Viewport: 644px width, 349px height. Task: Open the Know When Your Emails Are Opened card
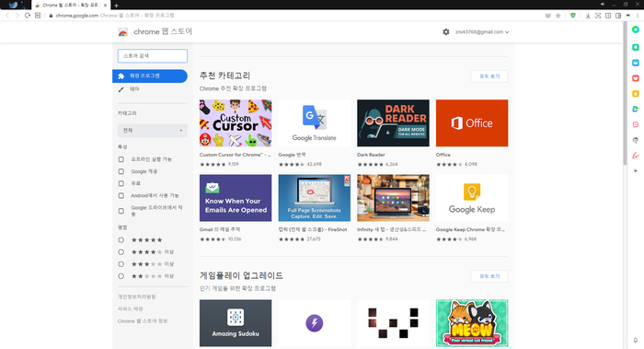(x=236, y=198)
